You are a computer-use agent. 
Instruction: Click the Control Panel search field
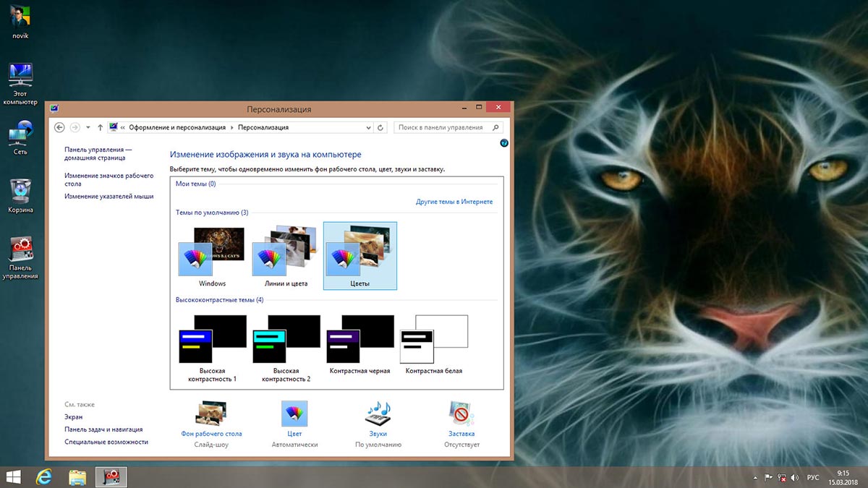(441, 127)
